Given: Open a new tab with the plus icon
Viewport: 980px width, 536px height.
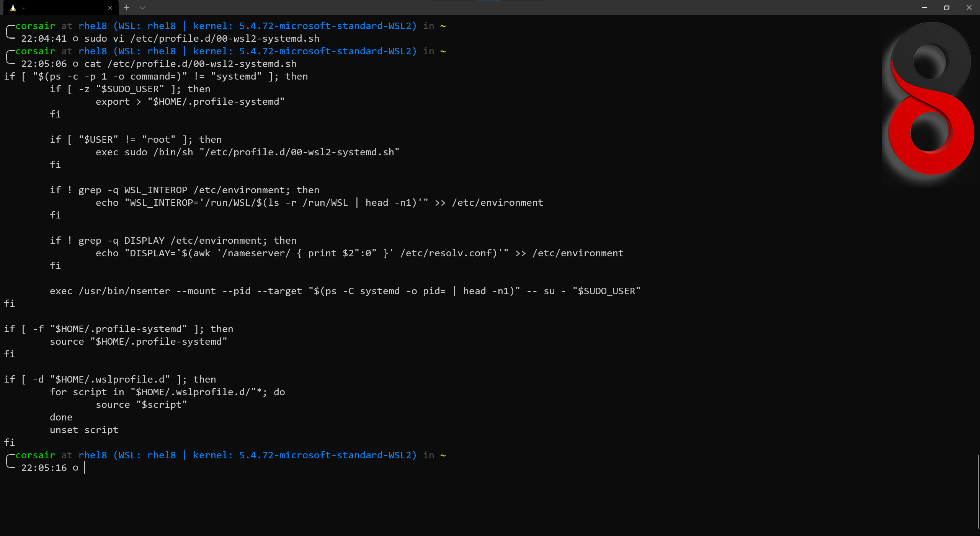Looking at the screenshot, I should pos(126,7).
